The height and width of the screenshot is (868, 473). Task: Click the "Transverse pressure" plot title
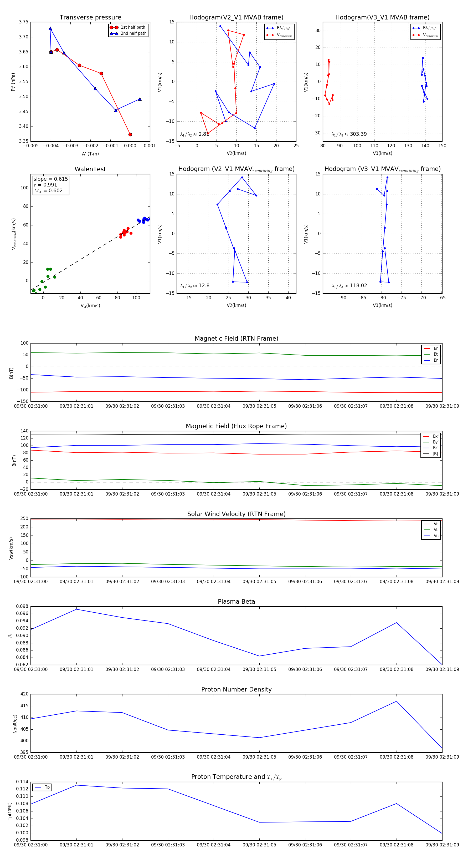point(90,18)
